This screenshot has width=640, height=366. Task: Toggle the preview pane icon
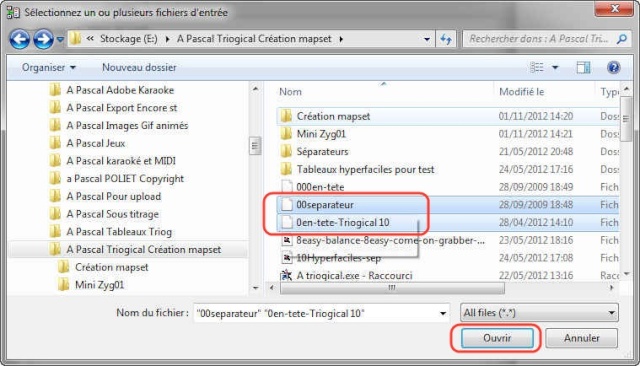[583, 67]
